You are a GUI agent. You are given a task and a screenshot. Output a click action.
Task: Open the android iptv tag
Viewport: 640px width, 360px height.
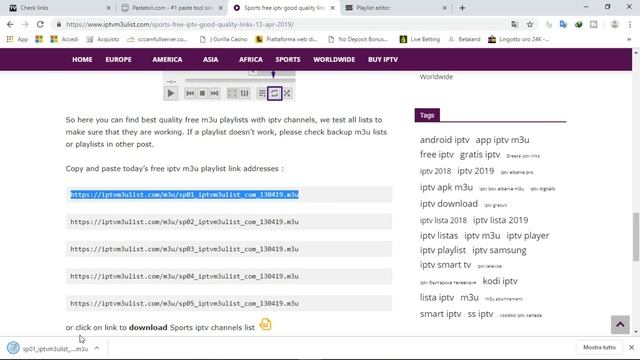pos(444,140)
